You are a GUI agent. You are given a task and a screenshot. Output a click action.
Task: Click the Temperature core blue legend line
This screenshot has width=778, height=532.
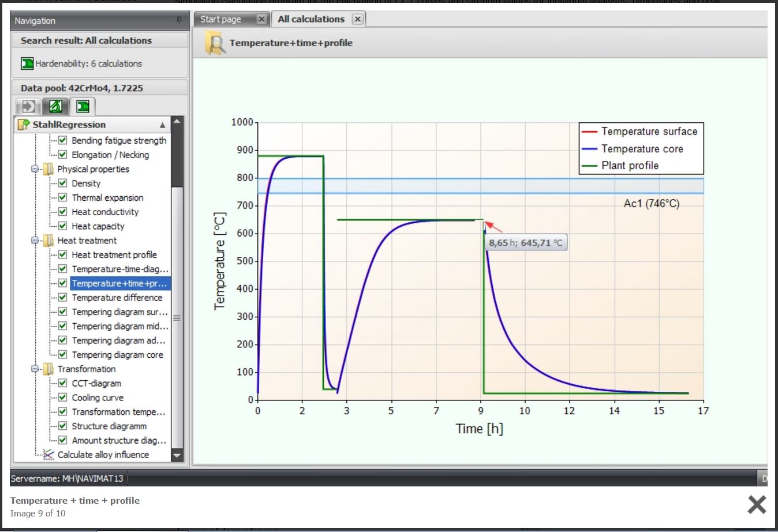coord(589,149)
